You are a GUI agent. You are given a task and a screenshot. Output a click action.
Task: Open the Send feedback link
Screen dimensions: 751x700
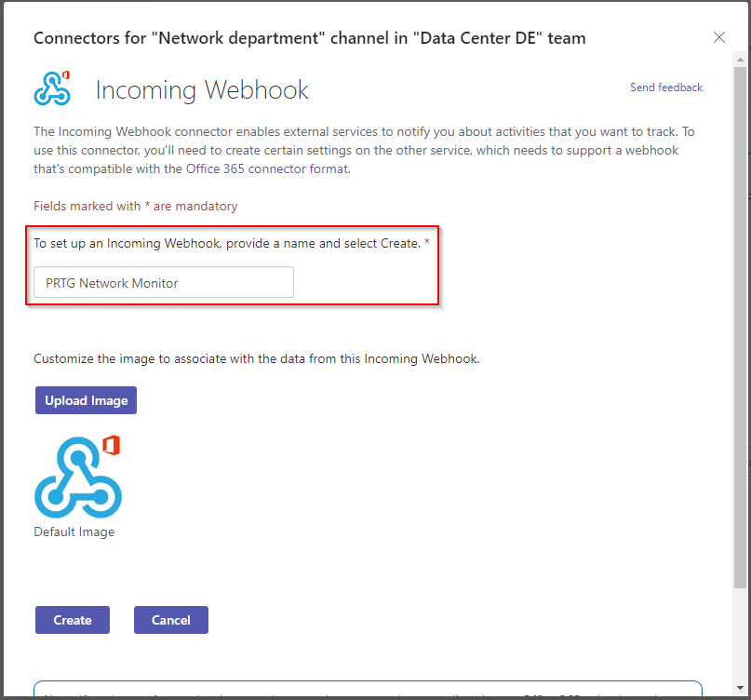coord(666,87)
